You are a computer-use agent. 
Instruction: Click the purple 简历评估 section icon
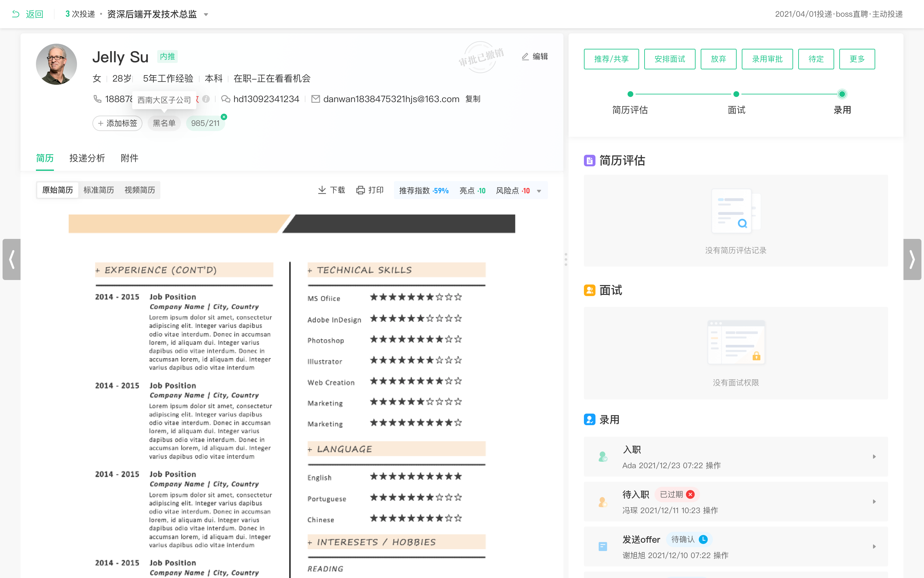point(589,161)
